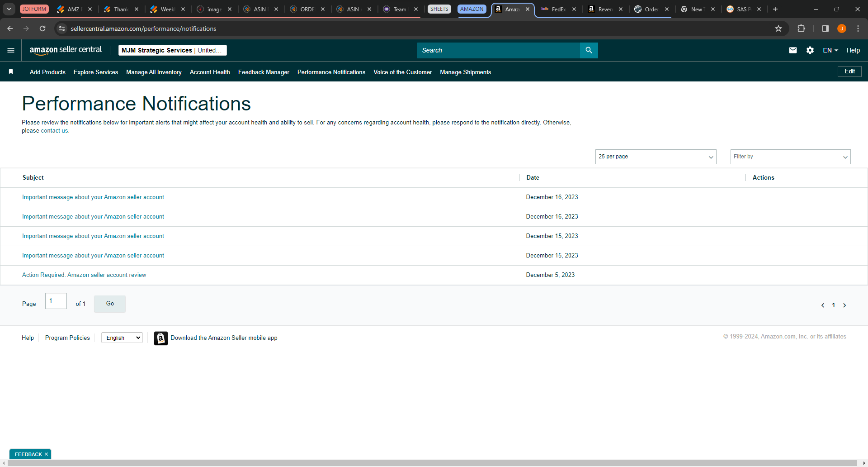
Task: Click the Go pagination button
Action: point(110,304)
